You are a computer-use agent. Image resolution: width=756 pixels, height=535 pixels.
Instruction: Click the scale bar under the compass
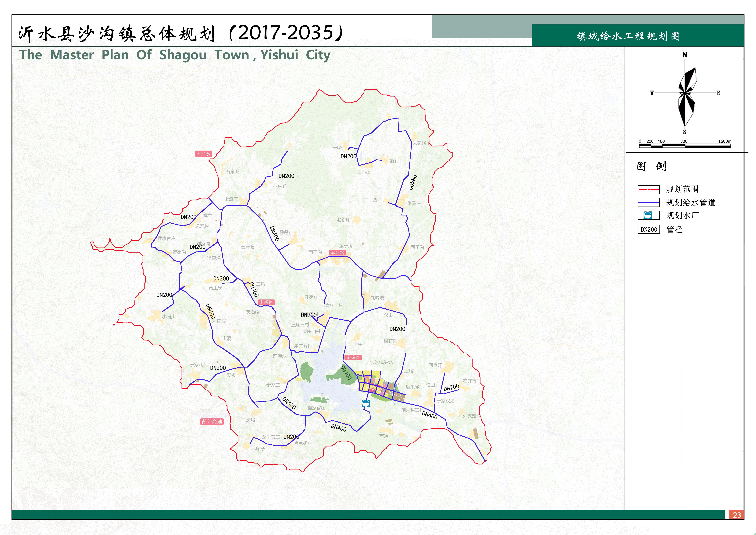point(685,146)
